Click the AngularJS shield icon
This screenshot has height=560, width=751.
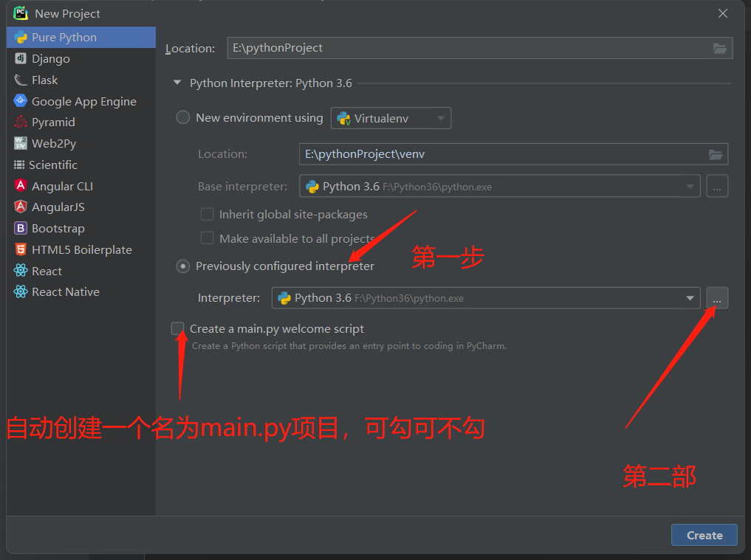click(21, 207)
